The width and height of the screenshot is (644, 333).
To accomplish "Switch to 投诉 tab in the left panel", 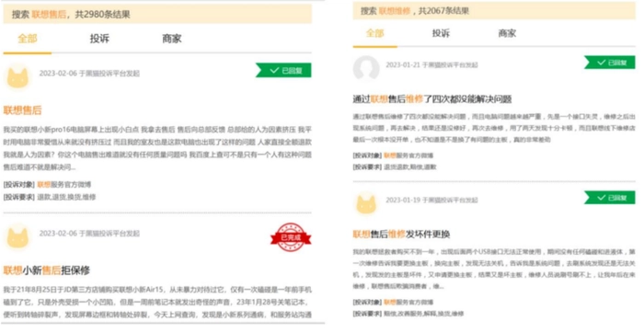I will 99,39.
